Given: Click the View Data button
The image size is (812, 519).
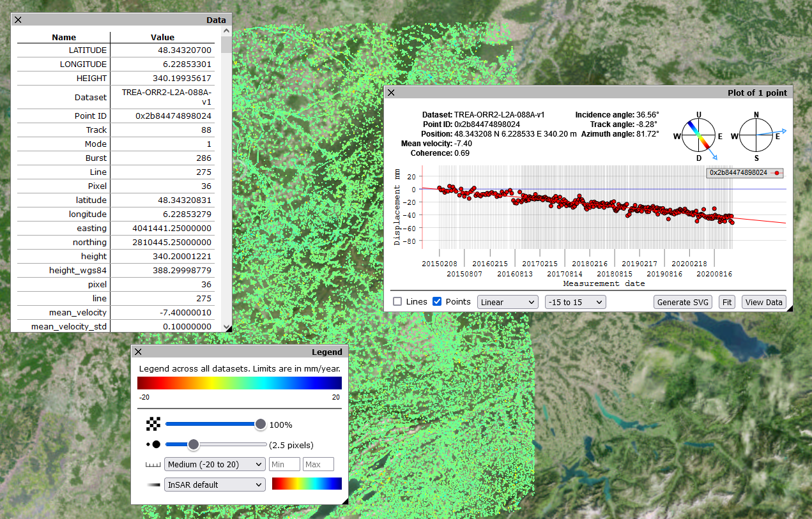Looking at the screenshot, I should pos(763,302).
